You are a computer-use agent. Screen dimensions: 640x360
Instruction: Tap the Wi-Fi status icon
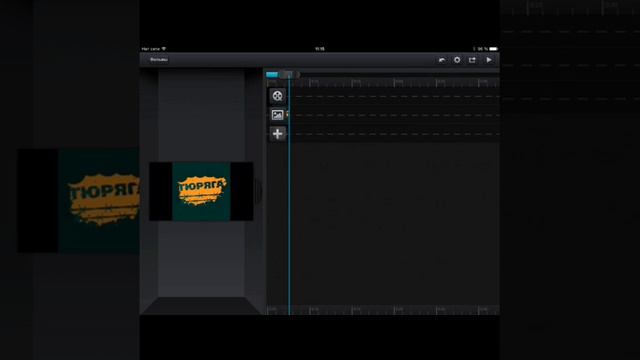(x=164, y=49)
